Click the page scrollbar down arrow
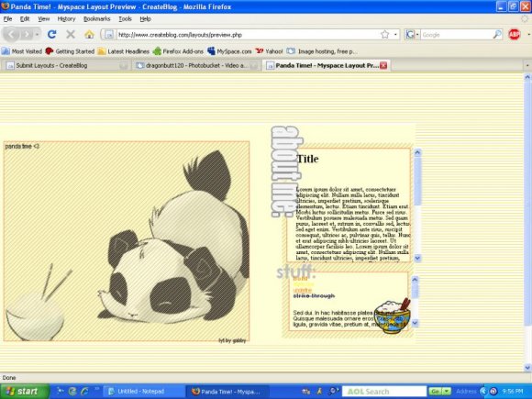Screen dimensions: 532x399 click(527, 368)
